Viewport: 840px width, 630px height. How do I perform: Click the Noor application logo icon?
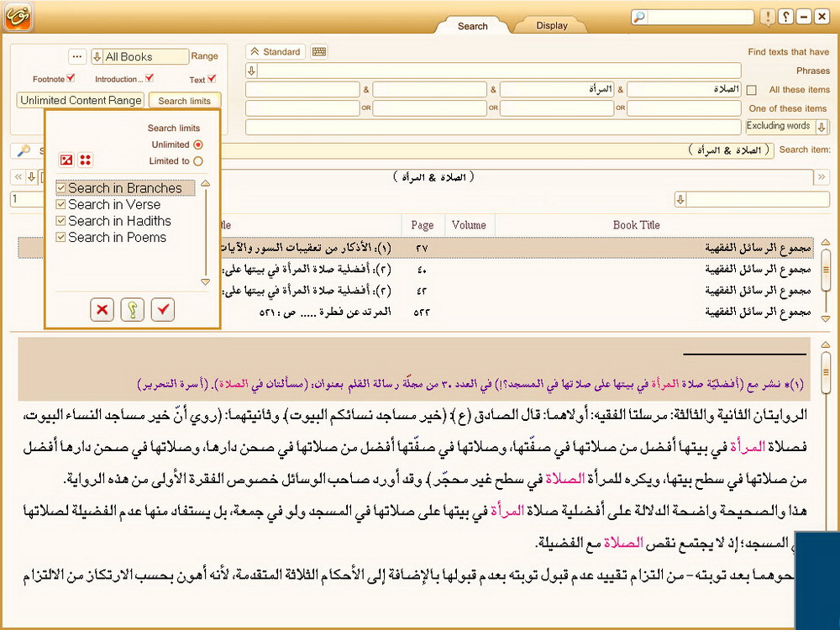pos(18,17)
